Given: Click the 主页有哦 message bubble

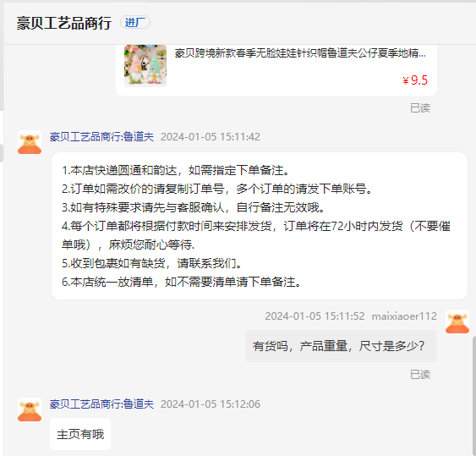Looking at the screenshot, I should click(x=80, y=434).
